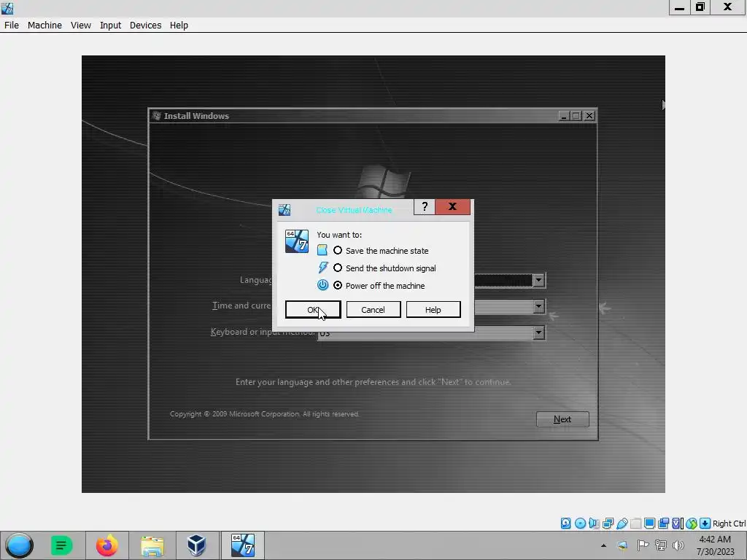The height and width of the screenshot is (560, 747).
Task: Expand the Keyboard or input method dropdown arrow
Action: click(538, 332)
